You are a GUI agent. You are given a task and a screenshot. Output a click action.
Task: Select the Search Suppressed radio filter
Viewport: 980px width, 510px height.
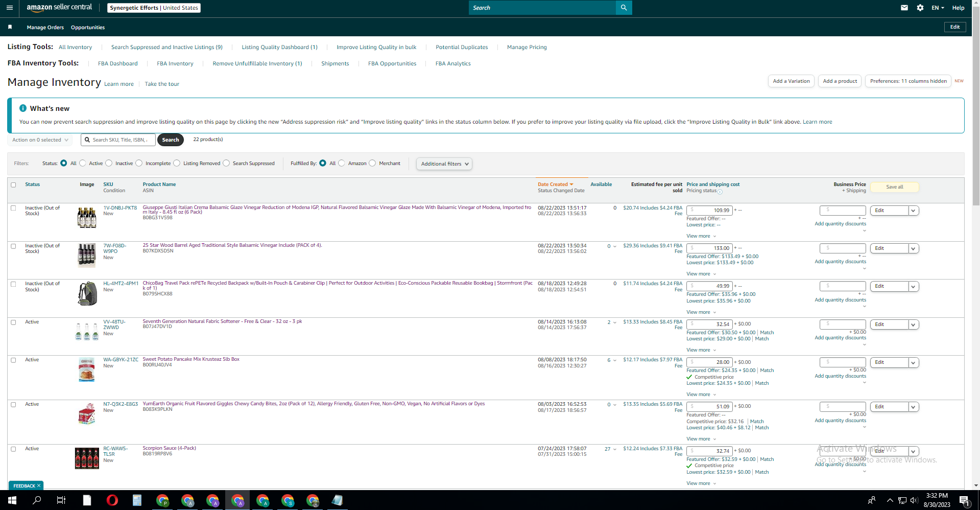(x=226, y=163)
